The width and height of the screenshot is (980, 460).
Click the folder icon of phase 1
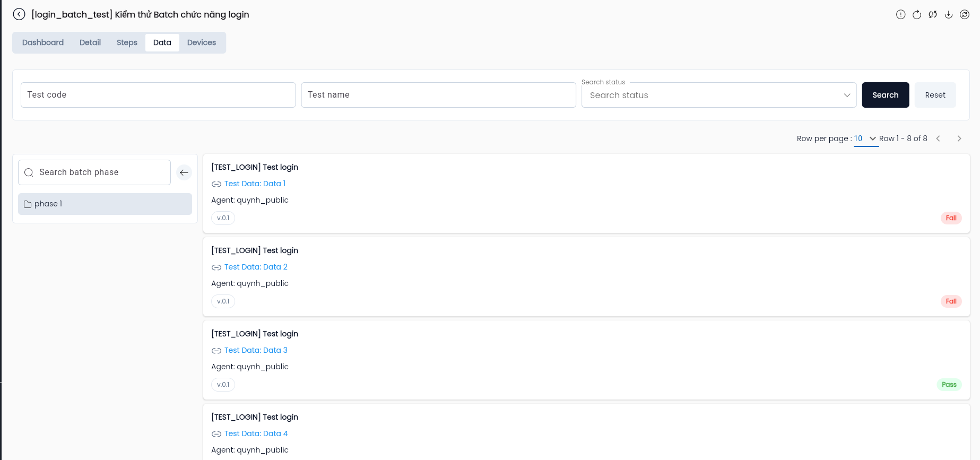point(28,204)
